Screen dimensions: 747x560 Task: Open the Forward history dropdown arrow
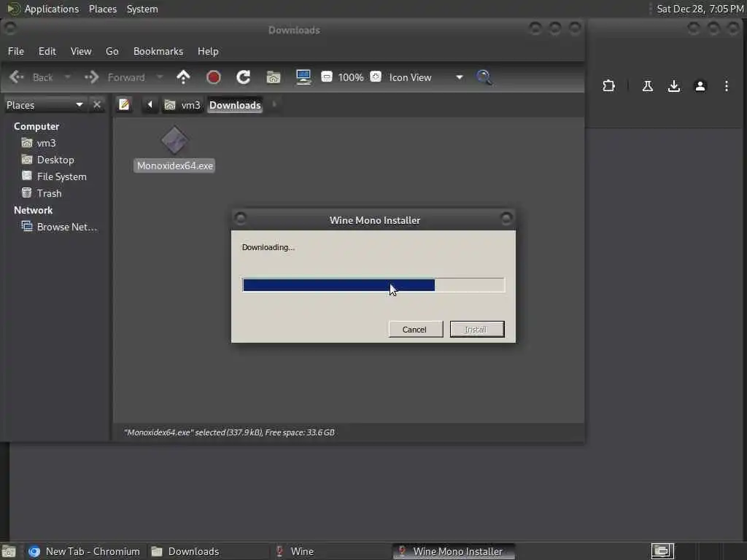click(x=160, y=77)
